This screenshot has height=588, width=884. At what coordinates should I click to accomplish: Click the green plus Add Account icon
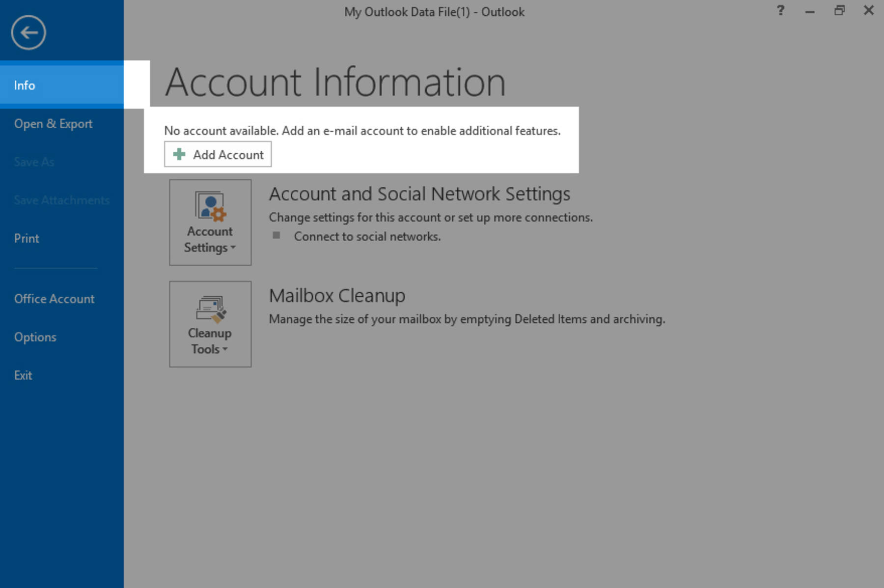click(x=179, y=154)
